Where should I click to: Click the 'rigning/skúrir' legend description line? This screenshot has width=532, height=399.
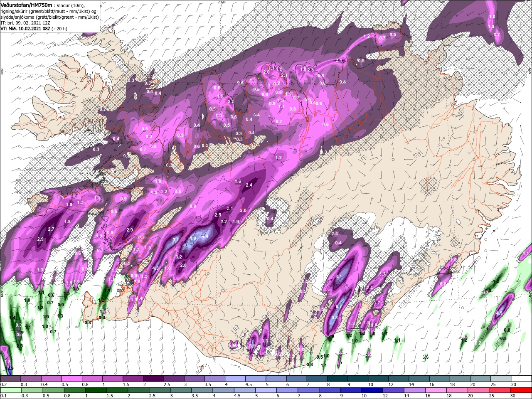click(49, 11)
